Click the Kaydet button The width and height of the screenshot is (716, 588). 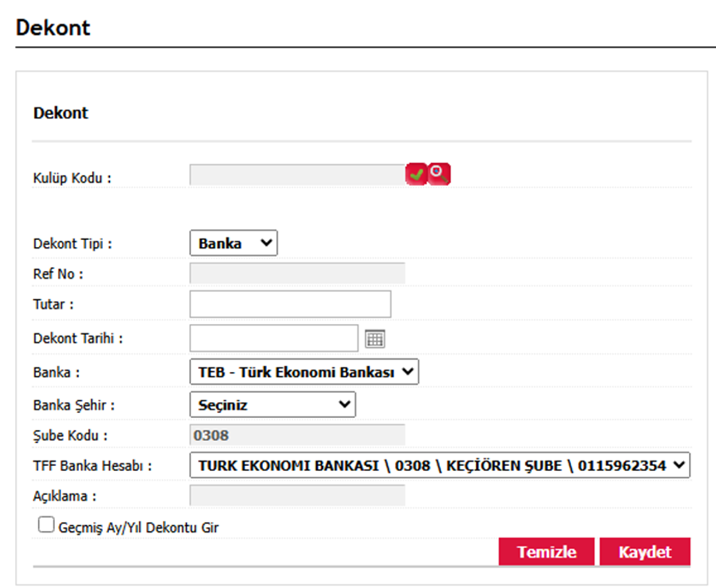pos(644,552)
